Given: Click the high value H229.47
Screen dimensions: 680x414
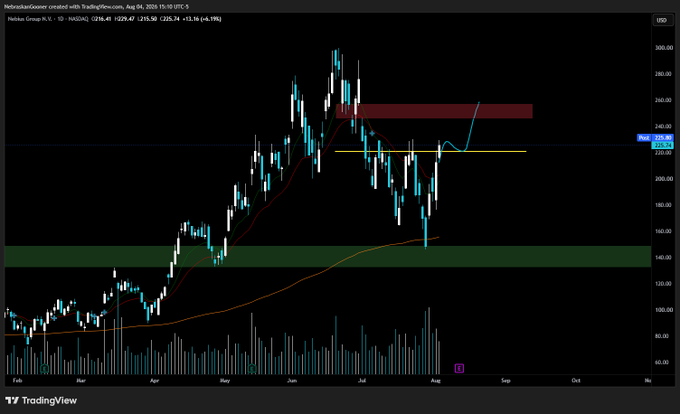Looking at the screenshot, I should (x=124, y=19).
